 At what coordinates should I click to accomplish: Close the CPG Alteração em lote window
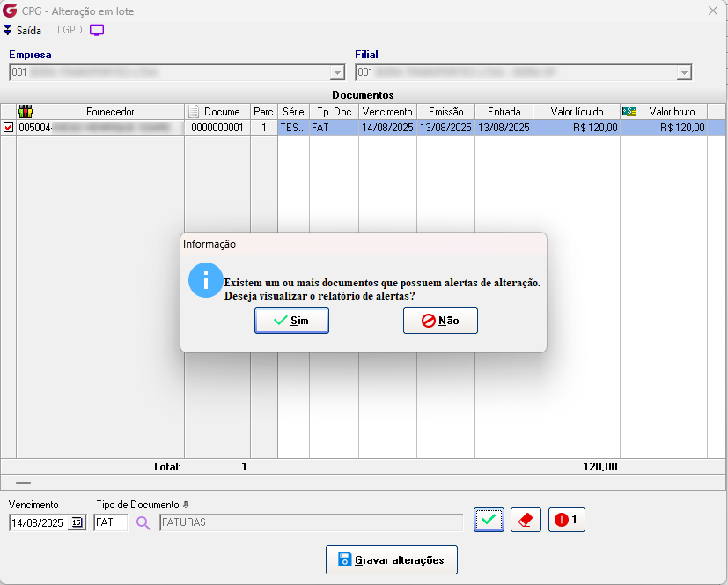pos(713,11)
